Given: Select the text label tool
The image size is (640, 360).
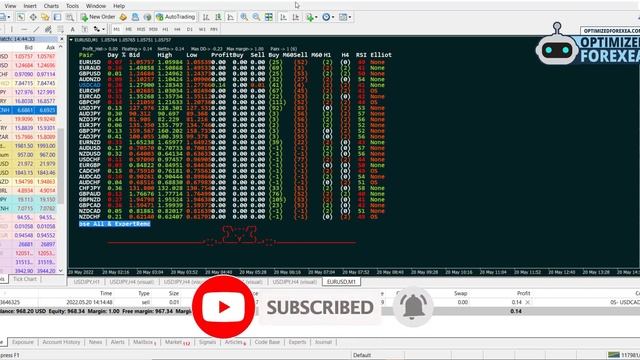Looking at the screenshot, I should pos(84,29).
